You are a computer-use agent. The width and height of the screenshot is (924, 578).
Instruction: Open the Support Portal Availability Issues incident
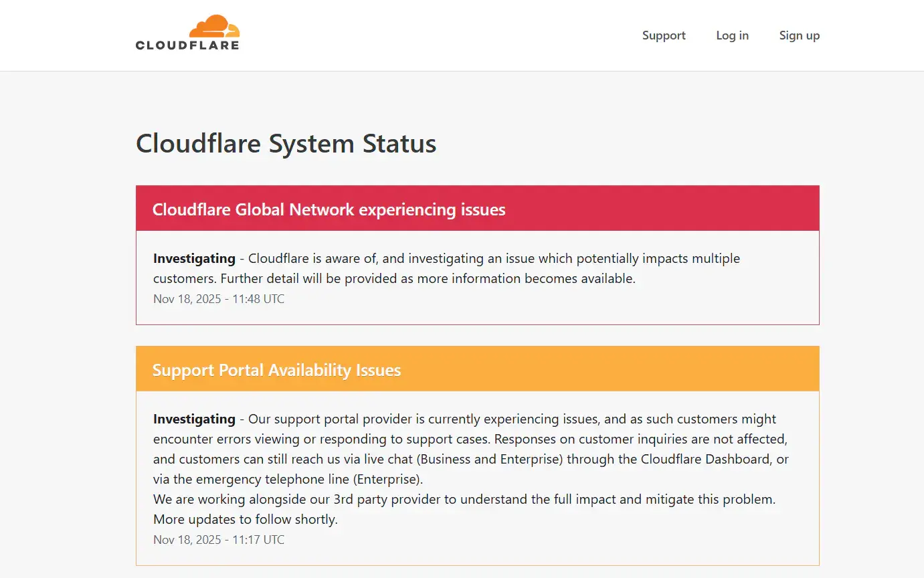277,369
